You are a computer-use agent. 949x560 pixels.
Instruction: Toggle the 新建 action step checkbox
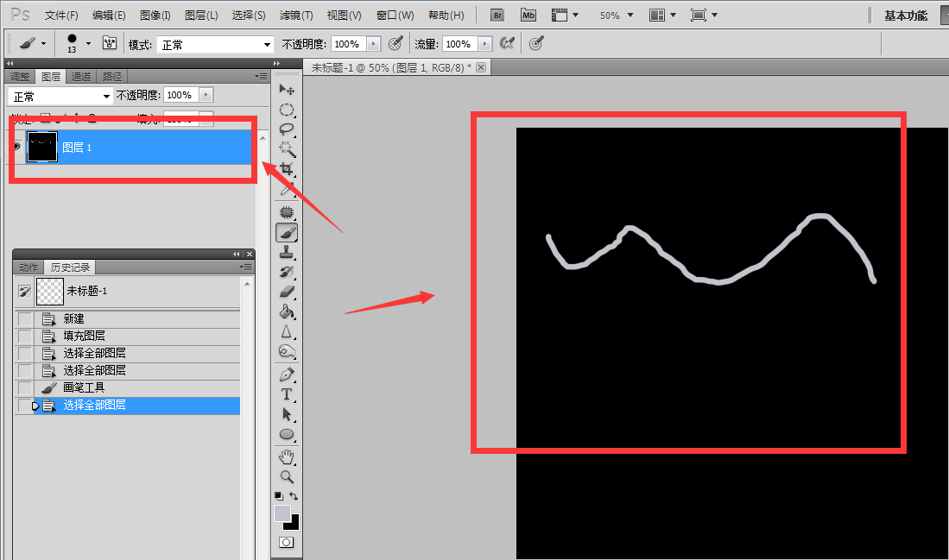[x=25, y=318]
